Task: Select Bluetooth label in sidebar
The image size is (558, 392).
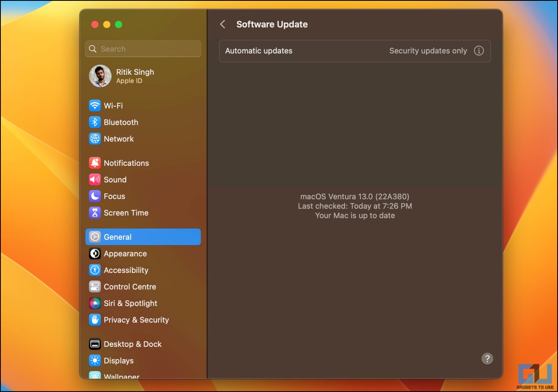Action: [121, 122]
